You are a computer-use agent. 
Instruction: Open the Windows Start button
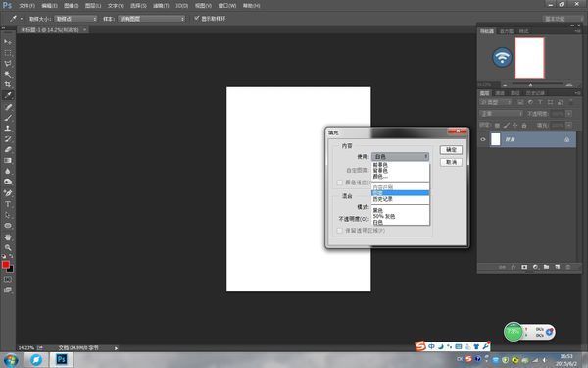(x=10, y=360)
